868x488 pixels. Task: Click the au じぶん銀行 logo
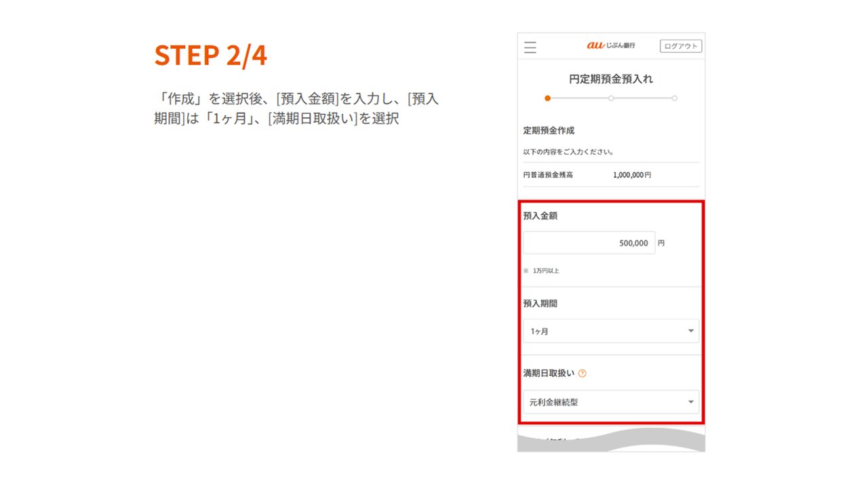pyautogui.click(x=611, y=45)
